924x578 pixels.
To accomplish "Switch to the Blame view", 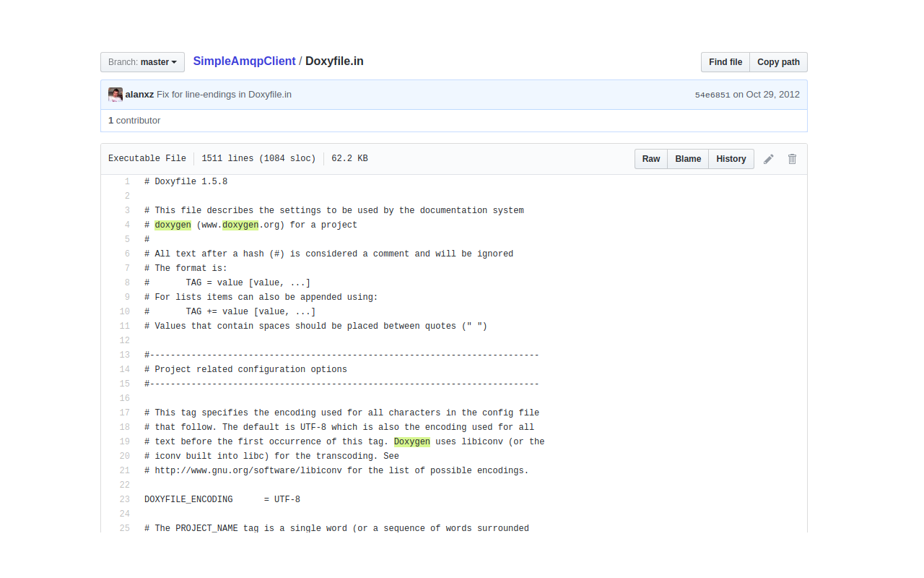I will point(687,158).
